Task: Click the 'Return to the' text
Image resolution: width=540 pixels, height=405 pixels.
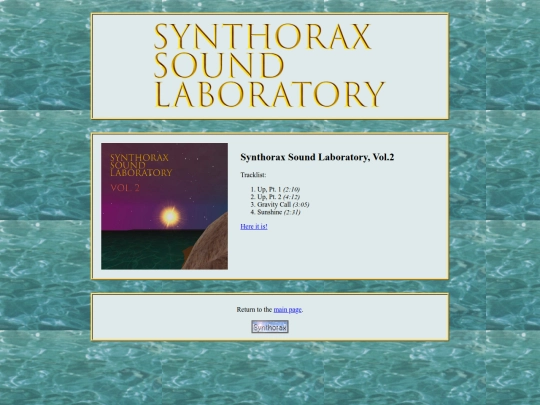Action: pyautogui.click(x=254, y=310)
